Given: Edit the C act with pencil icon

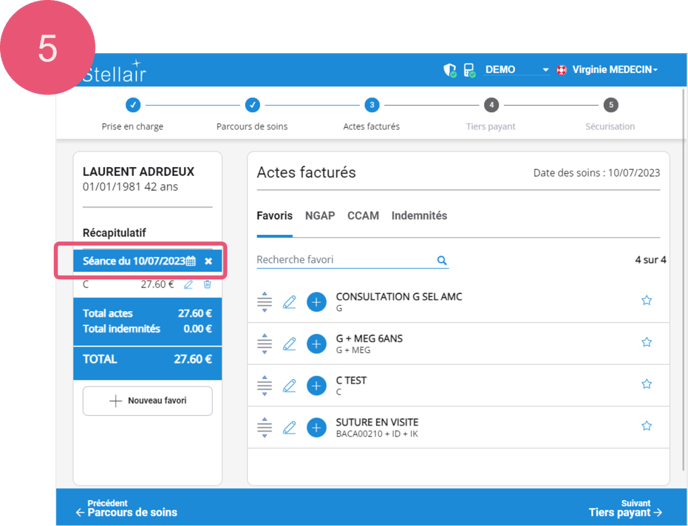Looking at the screenshot, I should [189, 285].
